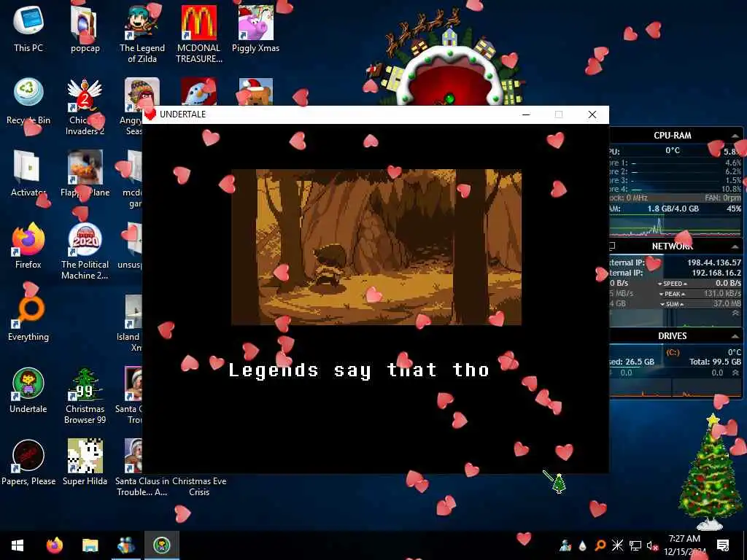Click the Firefox taskbar icon
Viewport: 747px width, 560px height.
[54, 545]
